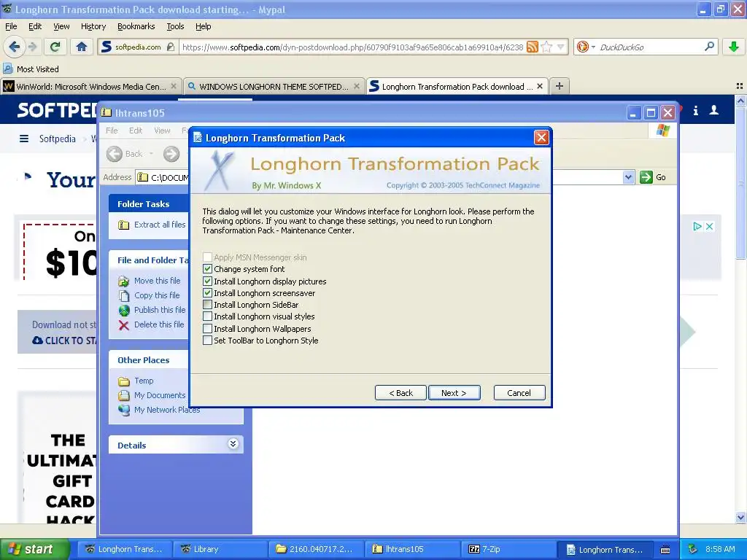Screen dimensions: 747x560
Task: Close the WinWorld Windows Media Center tab
Action: (174, 86)
